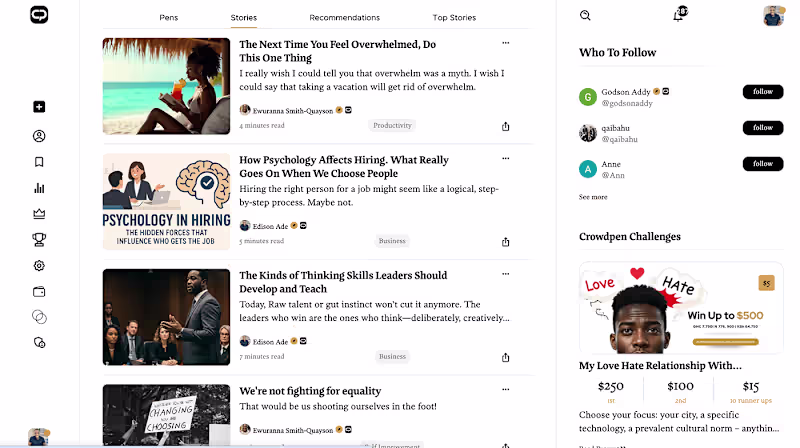
Task: Follow Anne
Action: (x=763, y=164)
